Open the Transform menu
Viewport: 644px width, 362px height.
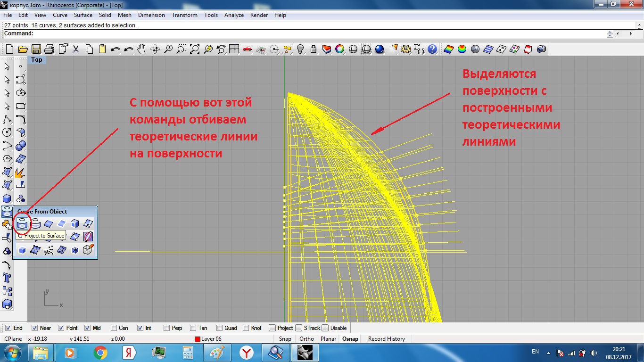point(184,15)
